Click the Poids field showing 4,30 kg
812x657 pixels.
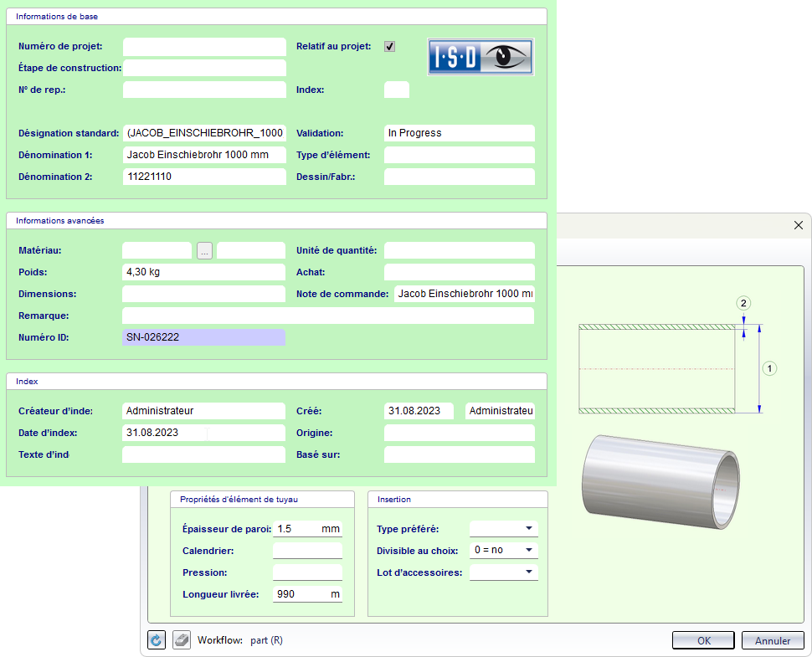click(204, 272)
